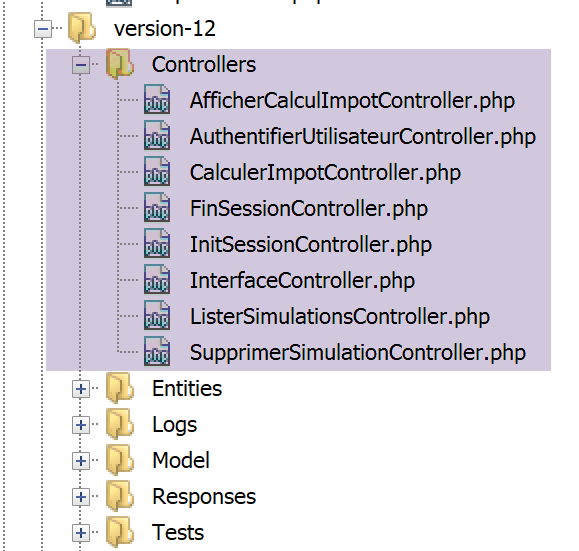579x551 pixels.
Task: Click the PHP icon beside InterfaceController.php
Action: click(x=157, y=280)
